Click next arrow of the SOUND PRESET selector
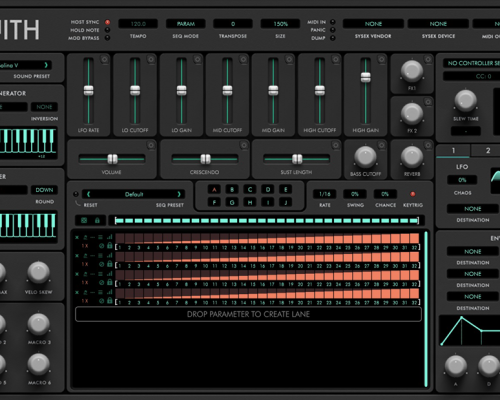 tap(46, 65)
